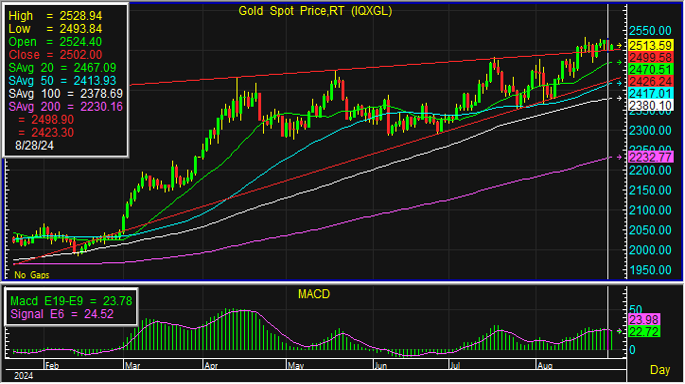The width and height of the screenshot is (685, 384).
Task: Click the Gold Spot Price,RT (IQXGL) title
Action: pos(315,11)
